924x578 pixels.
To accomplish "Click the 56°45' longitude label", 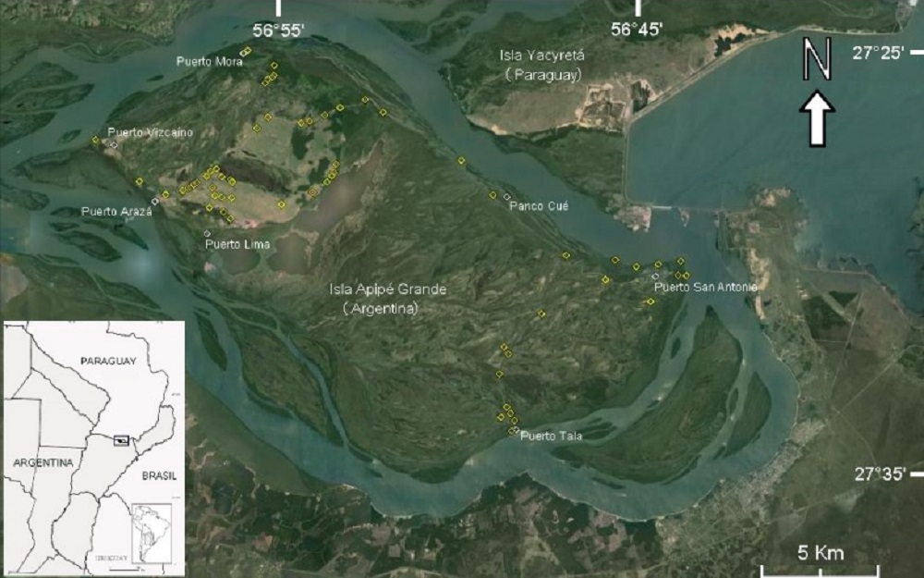I will point(637,30).
